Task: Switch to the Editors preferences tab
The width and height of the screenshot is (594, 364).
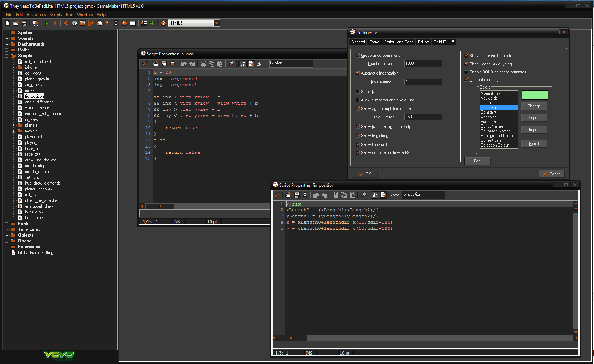Action: tap(424, 42)
